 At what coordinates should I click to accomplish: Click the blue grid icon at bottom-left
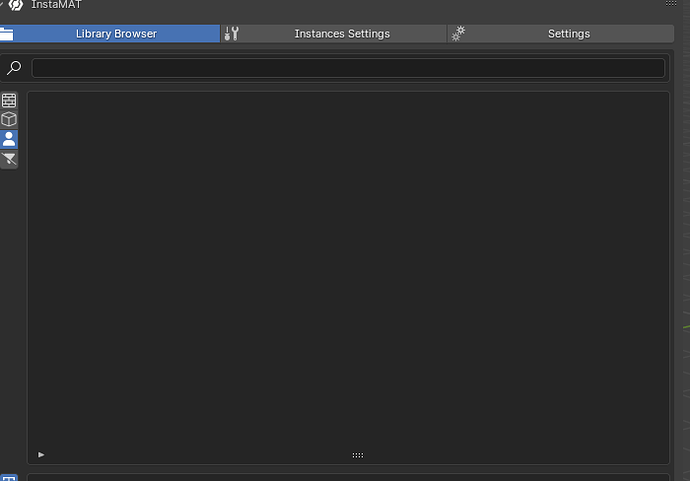click(x=8, y=477)
